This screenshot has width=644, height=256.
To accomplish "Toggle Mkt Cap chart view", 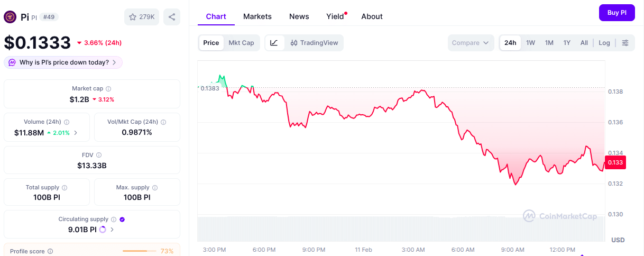I will click(x=241, y=43).
